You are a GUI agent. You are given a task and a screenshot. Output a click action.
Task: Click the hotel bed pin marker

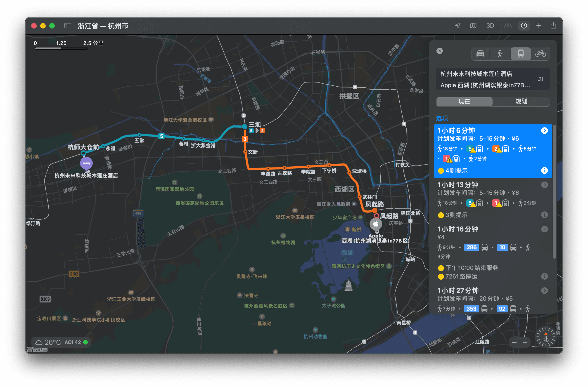pos(86,163)
